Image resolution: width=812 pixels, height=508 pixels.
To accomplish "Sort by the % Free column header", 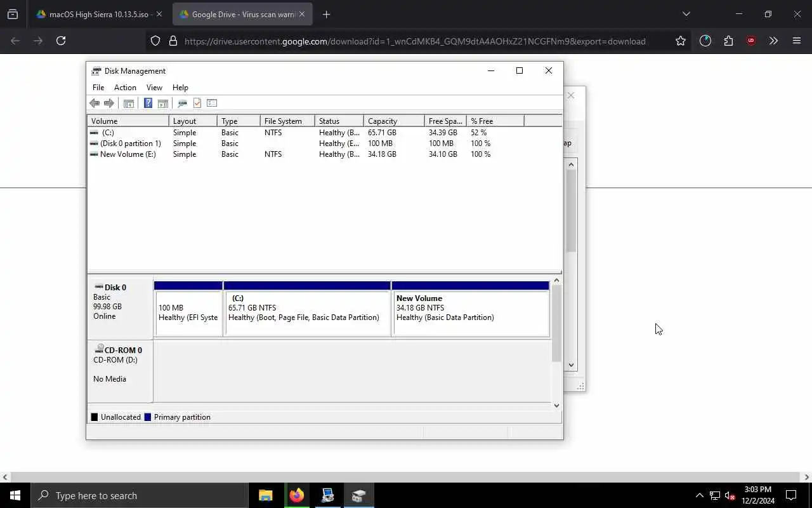I will click(x=495, y=121).
